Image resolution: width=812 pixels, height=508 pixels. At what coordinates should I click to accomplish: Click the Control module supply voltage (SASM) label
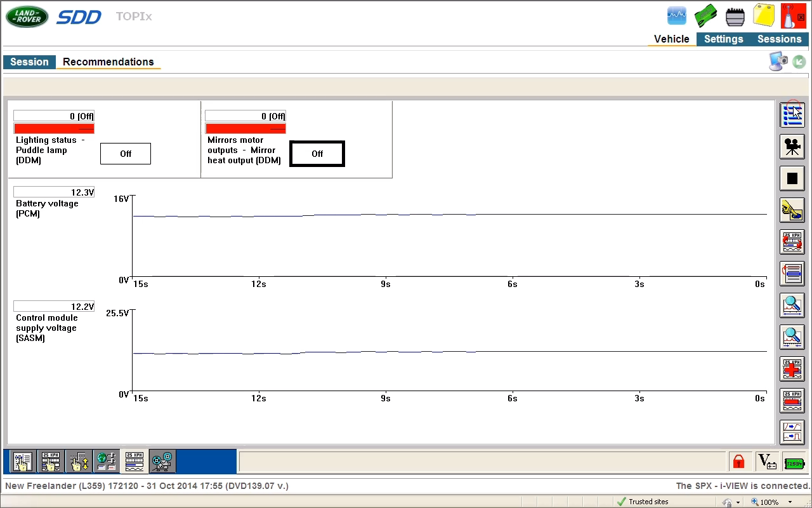[x=47, y=328]
